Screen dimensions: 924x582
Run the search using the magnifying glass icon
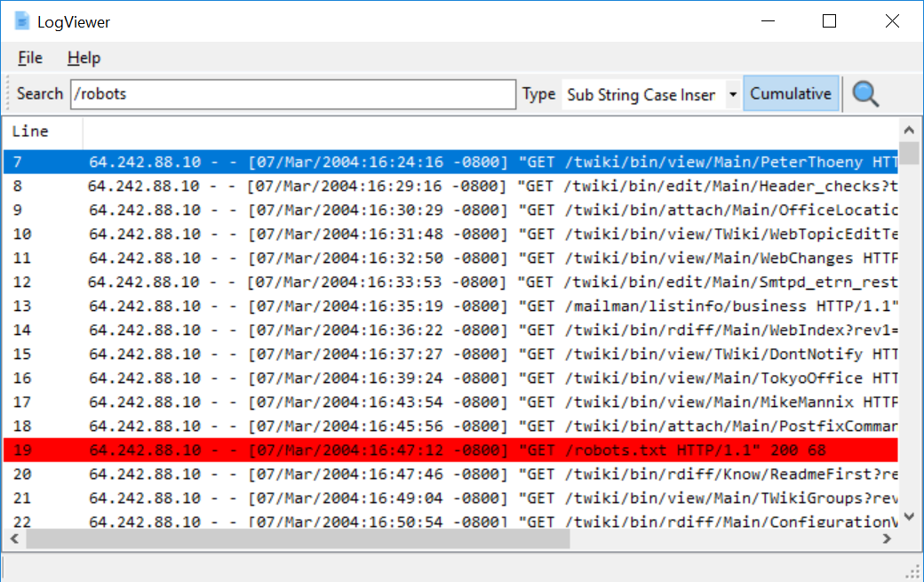(x=864, y=93)
